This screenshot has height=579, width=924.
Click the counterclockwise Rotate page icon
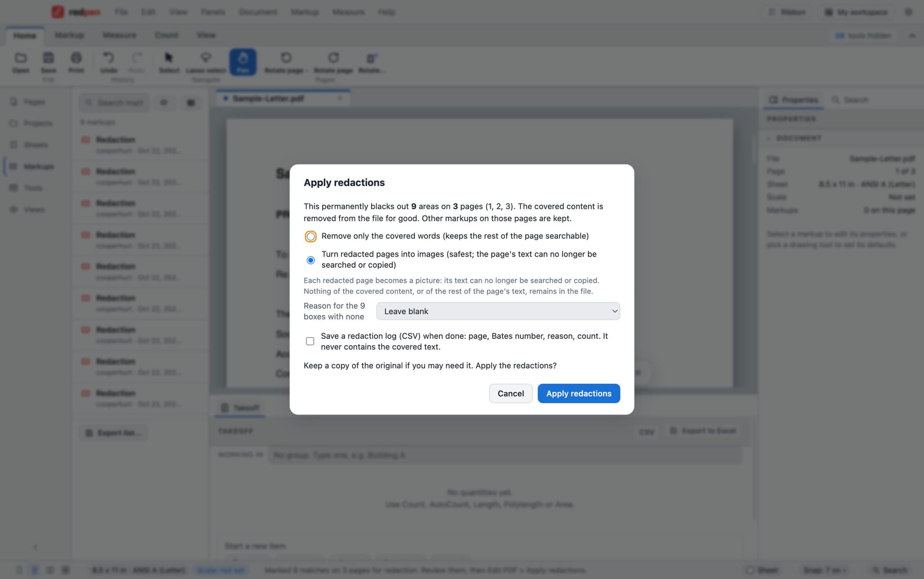286,58
